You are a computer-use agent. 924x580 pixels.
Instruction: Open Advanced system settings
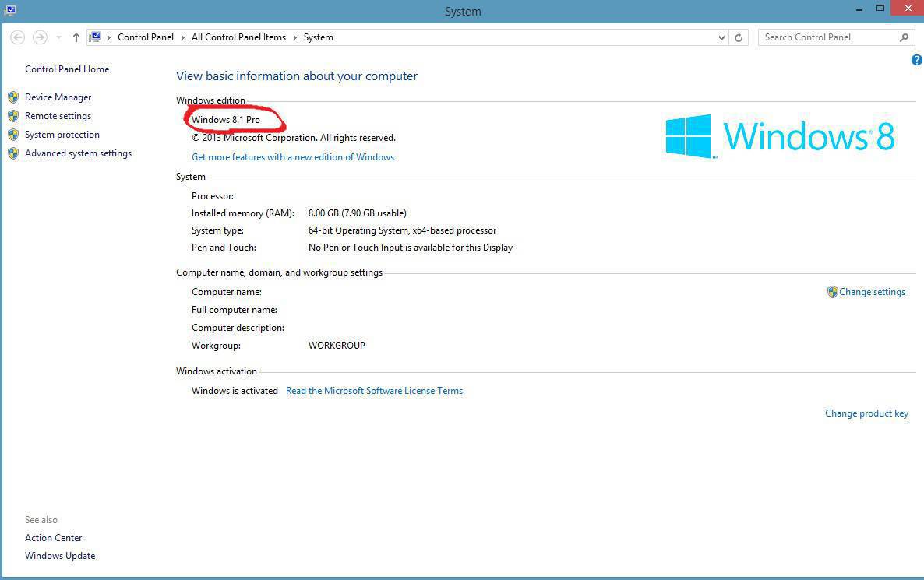pyautogui.click(x=79, y=153)
